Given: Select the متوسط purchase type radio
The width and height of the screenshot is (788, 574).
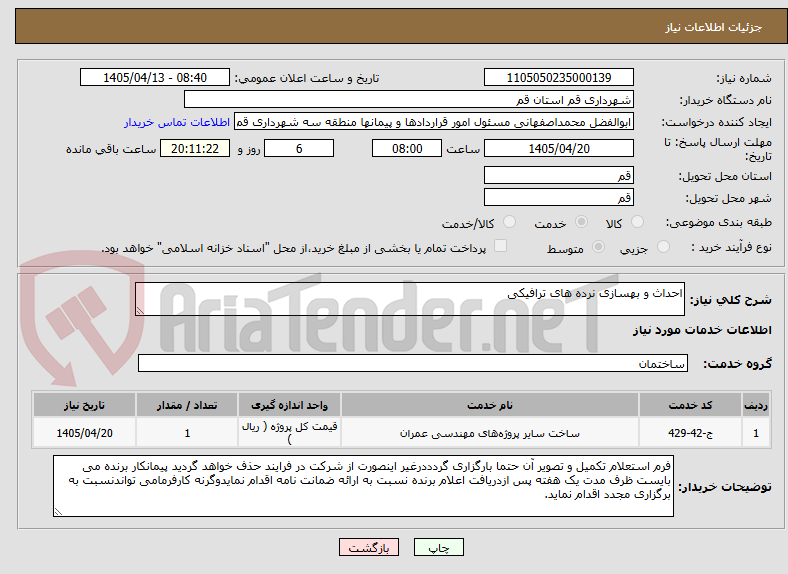Looking at the screenshot, I should 599,246.
